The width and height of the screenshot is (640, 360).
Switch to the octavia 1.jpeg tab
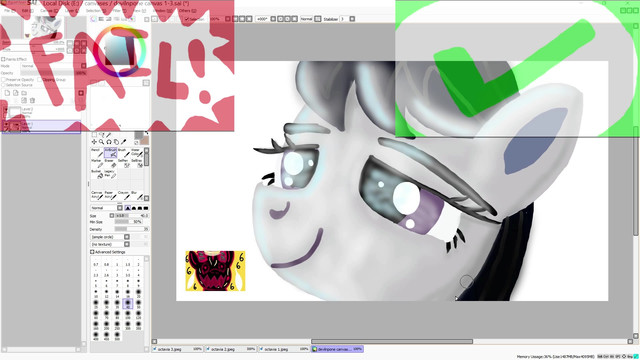(x=284, y=349)
